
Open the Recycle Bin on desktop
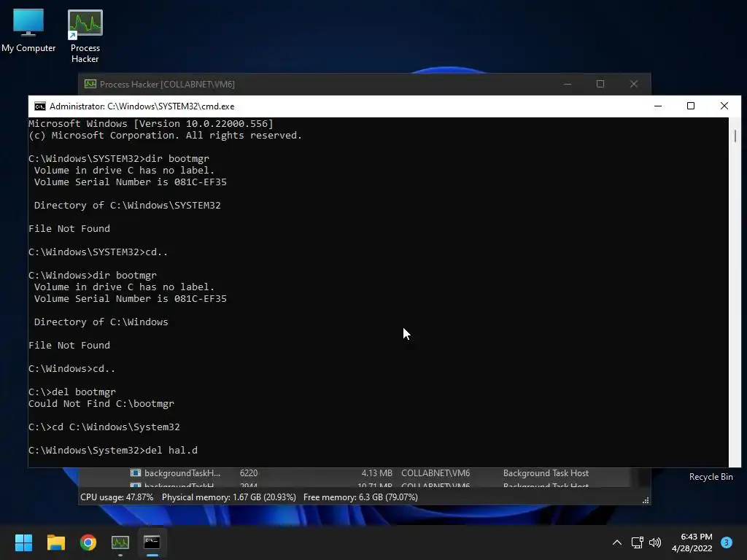[711, 477]
